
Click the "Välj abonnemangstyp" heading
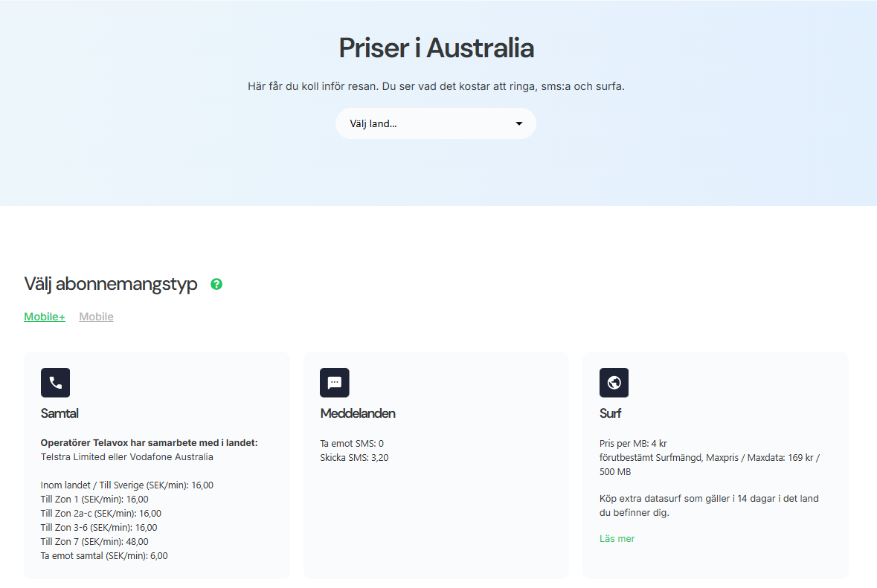(111, 284)
